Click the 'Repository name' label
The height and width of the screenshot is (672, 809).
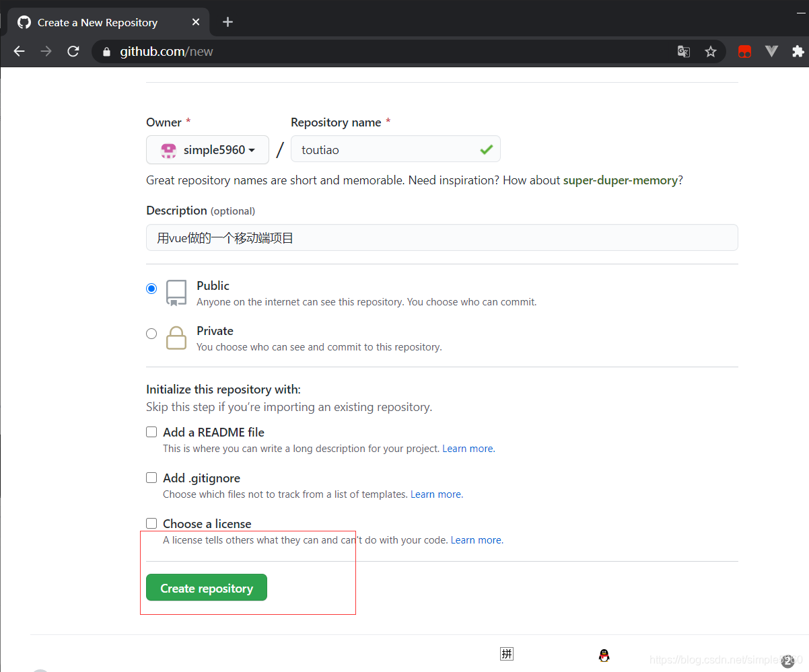pos(336,122)
